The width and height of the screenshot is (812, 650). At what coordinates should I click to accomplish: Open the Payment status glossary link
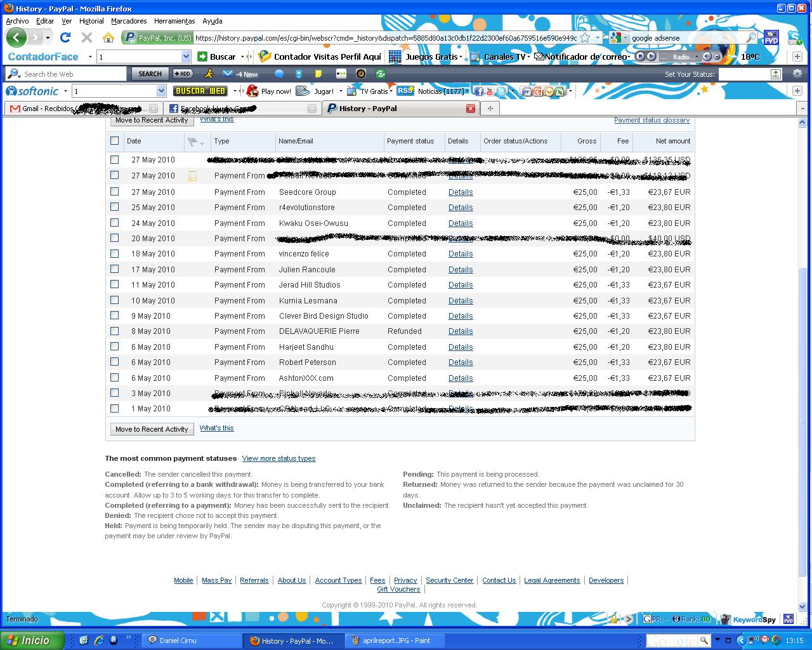652,120
